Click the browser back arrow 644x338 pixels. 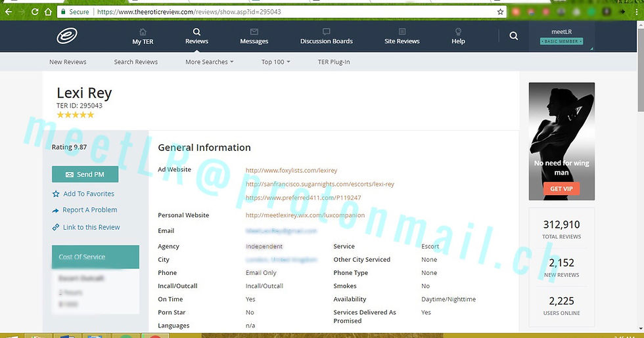coord(8,12)
